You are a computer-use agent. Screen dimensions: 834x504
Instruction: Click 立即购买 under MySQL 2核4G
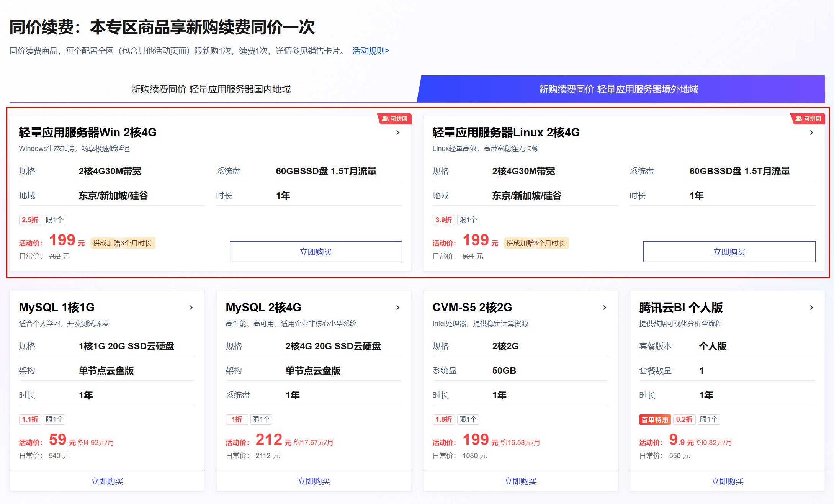point(314,481)
